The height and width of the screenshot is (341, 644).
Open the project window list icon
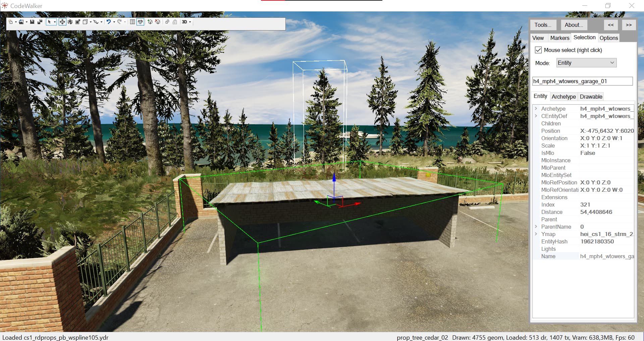[x=132, y=22]
